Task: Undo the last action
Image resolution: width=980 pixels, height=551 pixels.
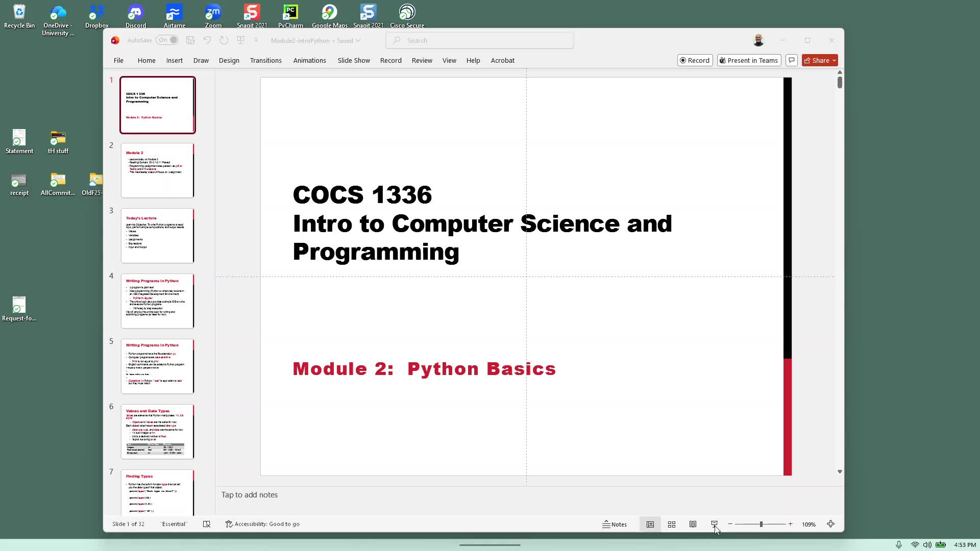Action: point(207,40)
